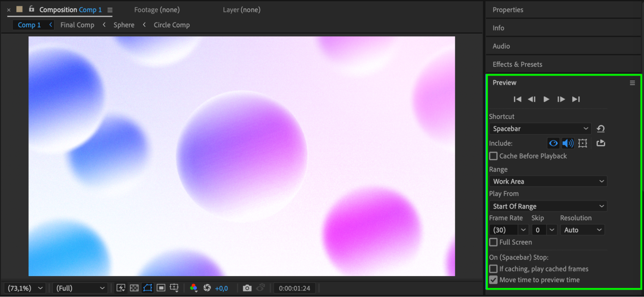
Task: Click the chevron right after Comp 1
Action: click(x=51, y=24)
